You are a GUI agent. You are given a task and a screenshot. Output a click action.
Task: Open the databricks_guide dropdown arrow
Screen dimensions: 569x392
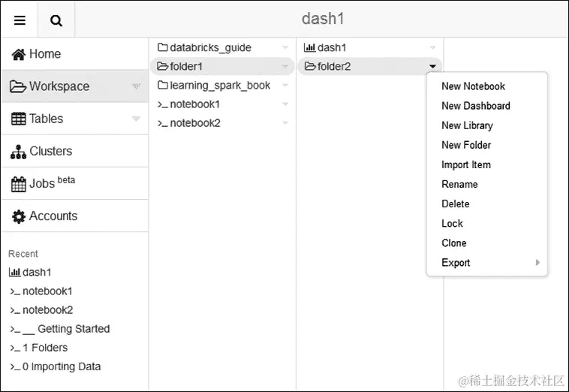[285, 47]
